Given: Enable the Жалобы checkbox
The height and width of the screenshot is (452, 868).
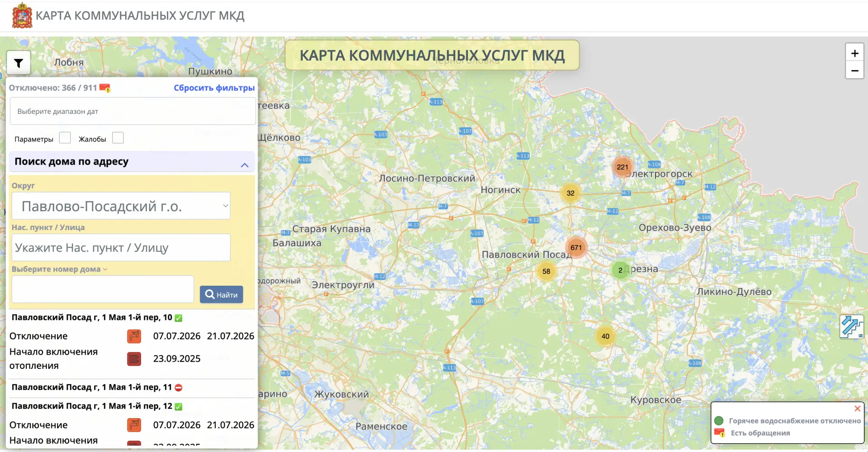Looking at the screenshot, I should pos(118,138).
